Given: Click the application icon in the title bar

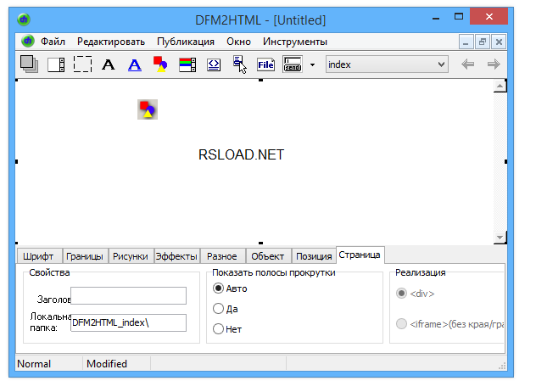Looking at the screenshot, I should [24, 20].
